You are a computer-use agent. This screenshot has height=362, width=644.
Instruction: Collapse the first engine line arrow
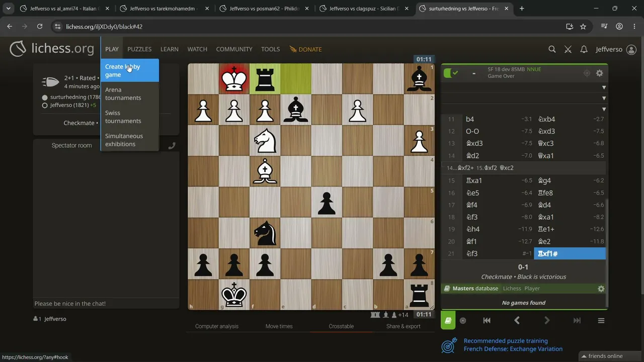(x=604, y=87)
